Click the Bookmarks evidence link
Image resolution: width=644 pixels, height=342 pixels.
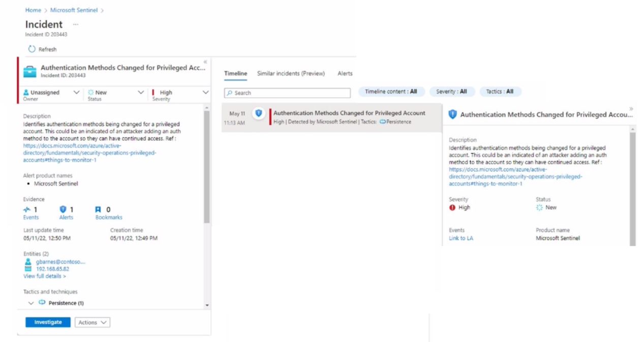click(109, 217)
